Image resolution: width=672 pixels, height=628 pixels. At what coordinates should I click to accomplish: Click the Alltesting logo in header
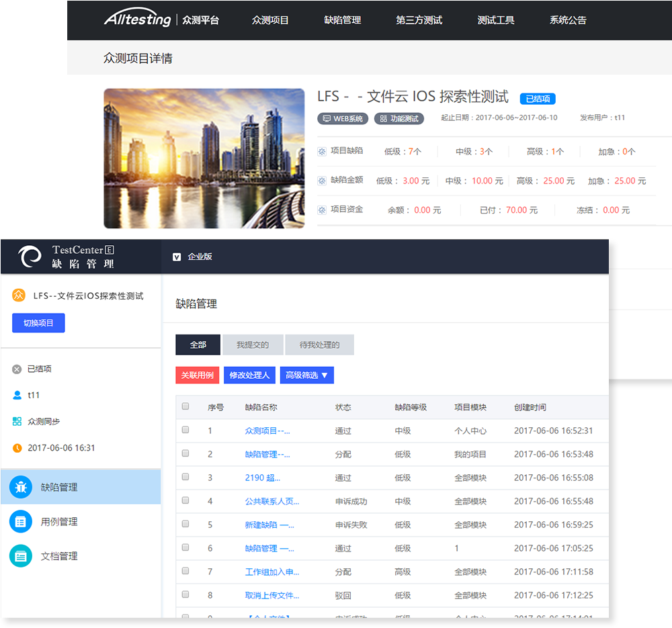(138, 19)
